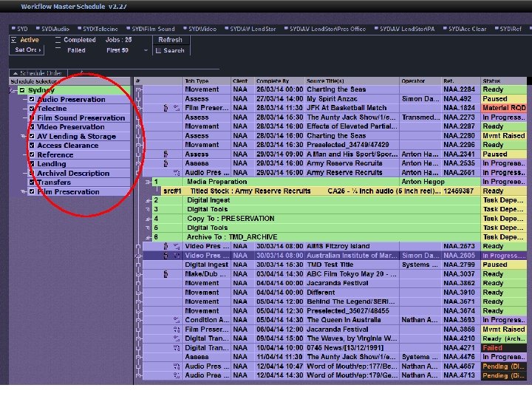Screen dimensions: 532x399
Task: Click padlock icon on NAA.2535 Army Reserve Recruits row
Action: [166, 163]
